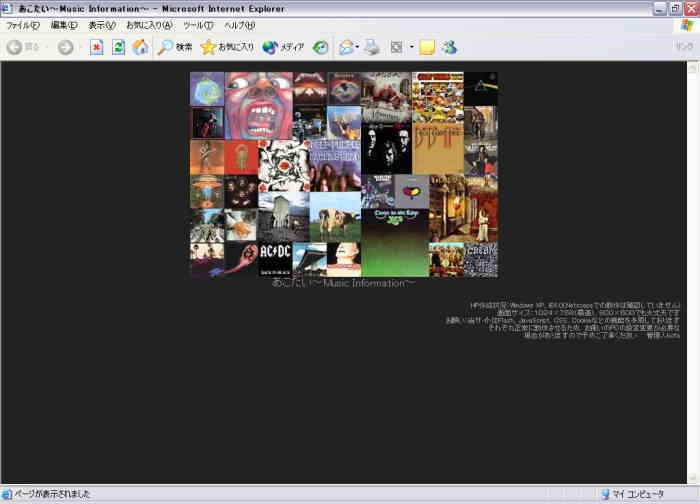700x504 pixels.
Task: Click the gray site notice text paragraph
Action: point(562,320)
